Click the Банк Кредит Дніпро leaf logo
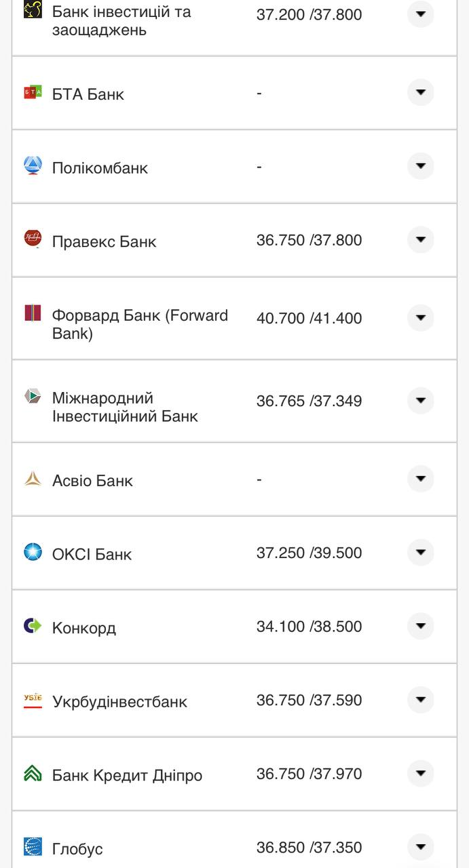469x868 pixels. tap(31, 773)
